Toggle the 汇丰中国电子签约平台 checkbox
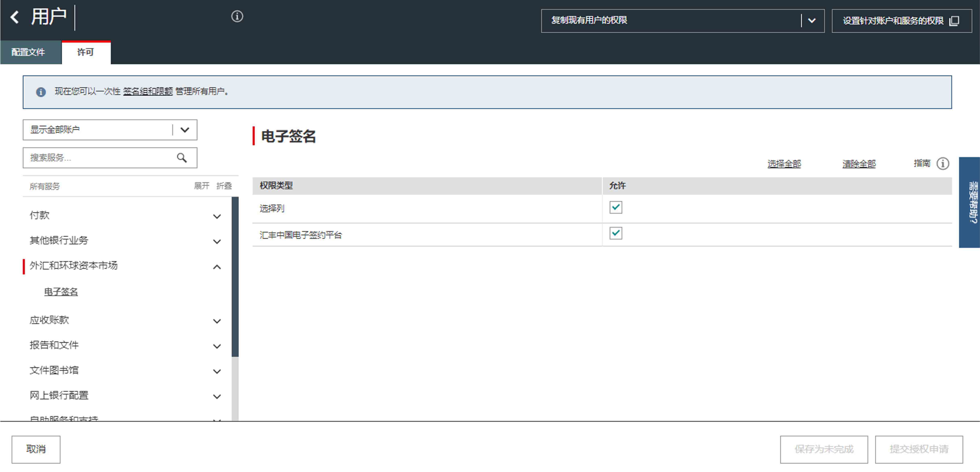This screenshot has width=980, height=472. (x=616, y=233)
